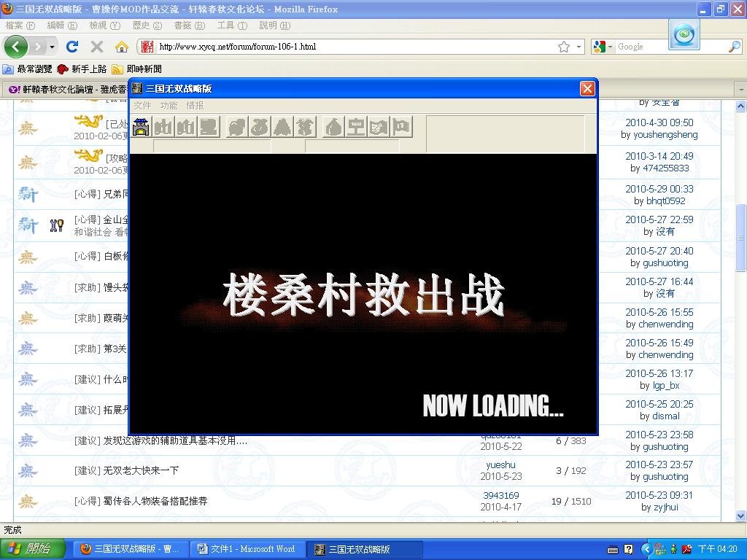Click the grayed money sack icon in game toolbar

[x=259, y=127]
